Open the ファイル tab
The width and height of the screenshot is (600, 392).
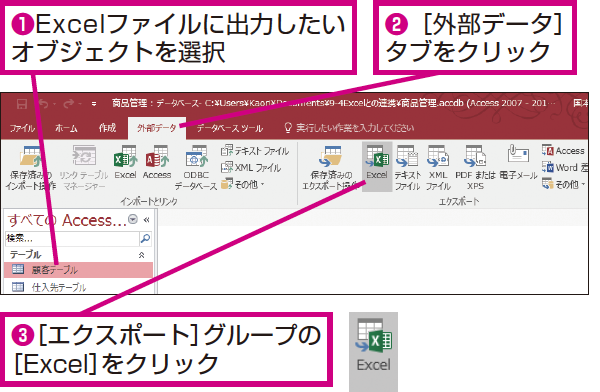(22, 128)
